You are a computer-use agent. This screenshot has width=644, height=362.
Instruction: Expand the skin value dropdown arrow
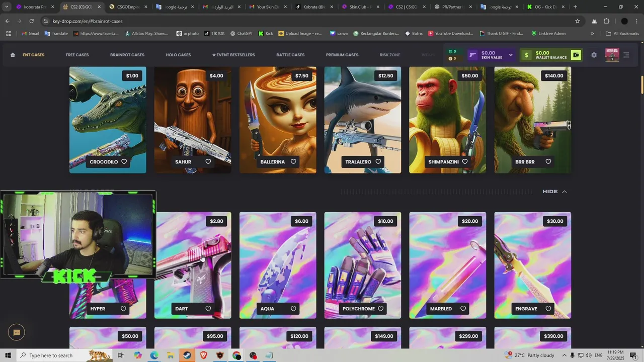(x=511, y=55)
